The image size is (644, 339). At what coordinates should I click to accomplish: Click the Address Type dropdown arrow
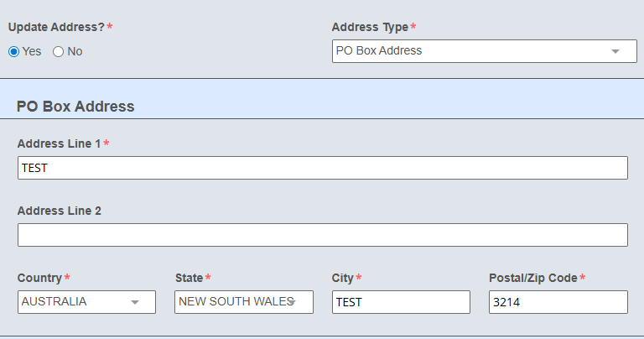615,51
